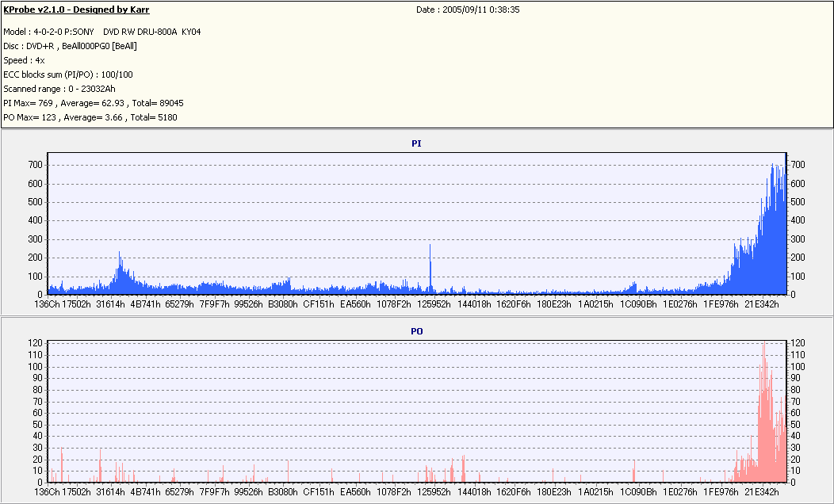
Task: Click the 120 label on PO left axis
Action: coord(36,343)
